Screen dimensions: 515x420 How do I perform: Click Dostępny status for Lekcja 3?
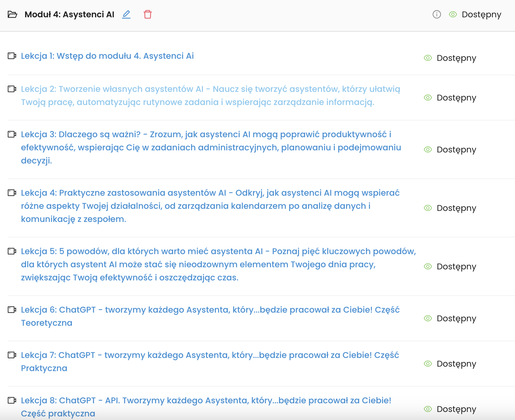pos(456,150)
